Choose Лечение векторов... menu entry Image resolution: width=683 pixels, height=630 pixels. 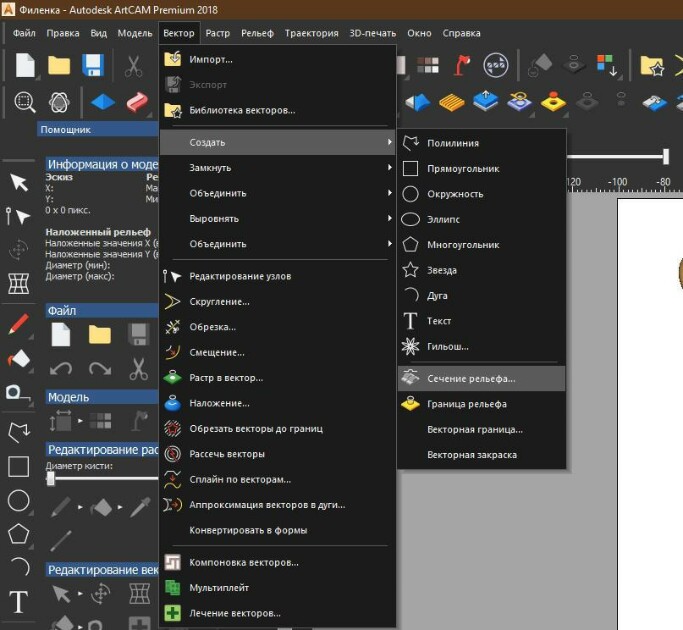point(277,613)
